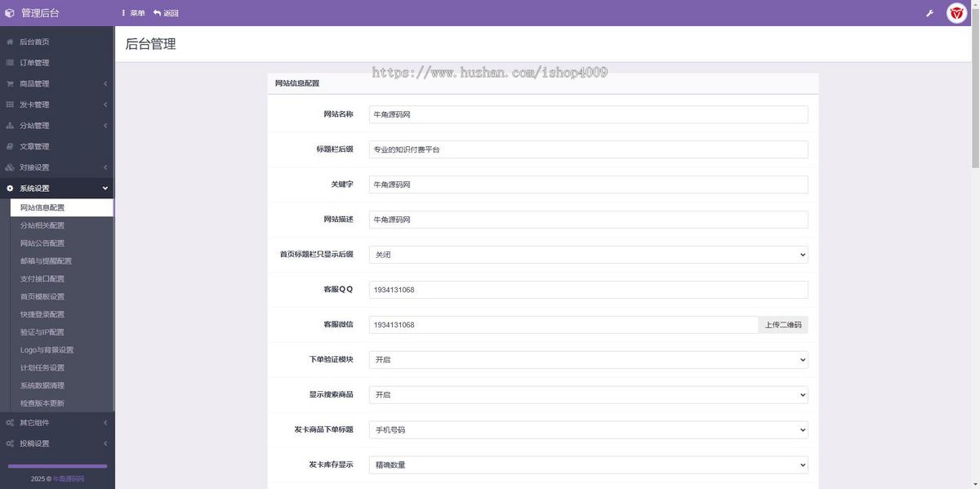This screenshot has height=489, width=980.
Task: Expand the 投稿设置 submenu arrow
Action: [x=105, y=443]
